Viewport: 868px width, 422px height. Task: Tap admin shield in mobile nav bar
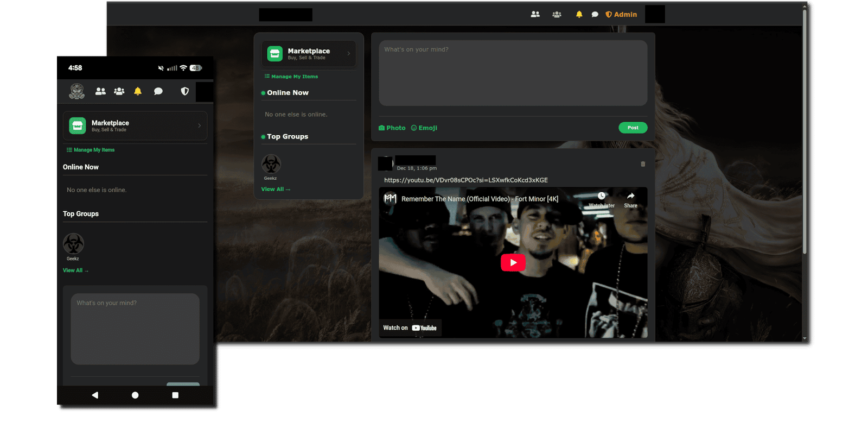[184, 91]
